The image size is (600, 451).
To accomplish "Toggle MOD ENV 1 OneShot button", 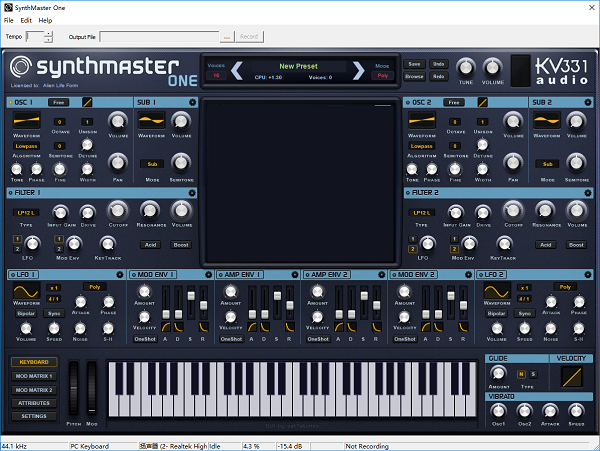I will tap(145, 339).
